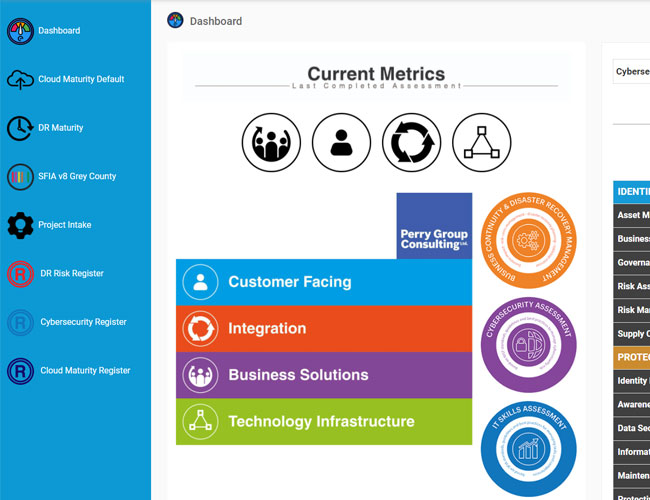The width and height of the screenshot is (650, 500).
Task: Click the purple Cybersecurity Assessment badge
Action: pyautogui.click(x=529, y=345)
